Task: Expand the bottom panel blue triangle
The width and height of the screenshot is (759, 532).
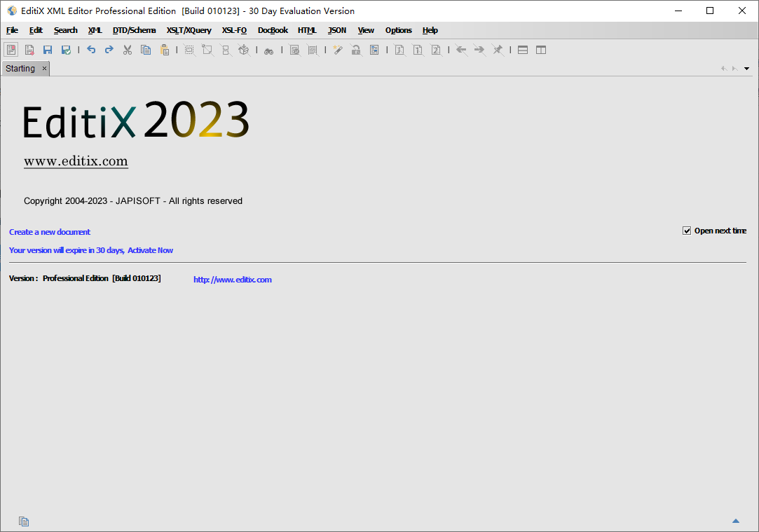Action: point(736,521)
